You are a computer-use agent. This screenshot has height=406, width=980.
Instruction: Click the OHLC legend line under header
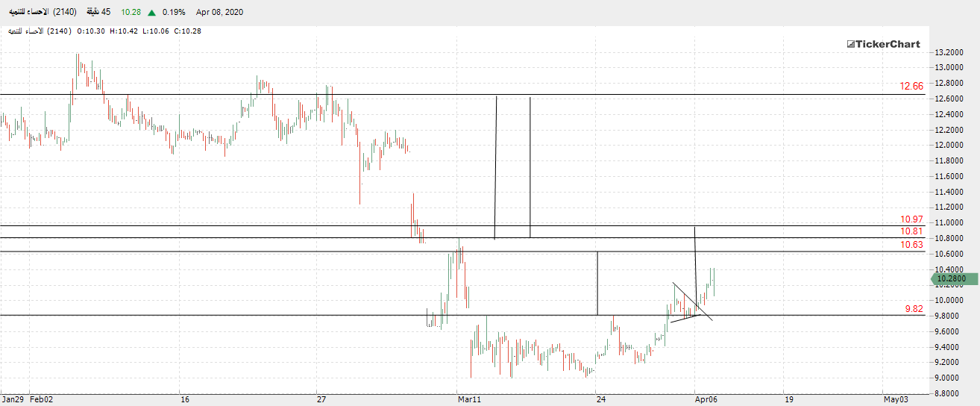(104, 31)
